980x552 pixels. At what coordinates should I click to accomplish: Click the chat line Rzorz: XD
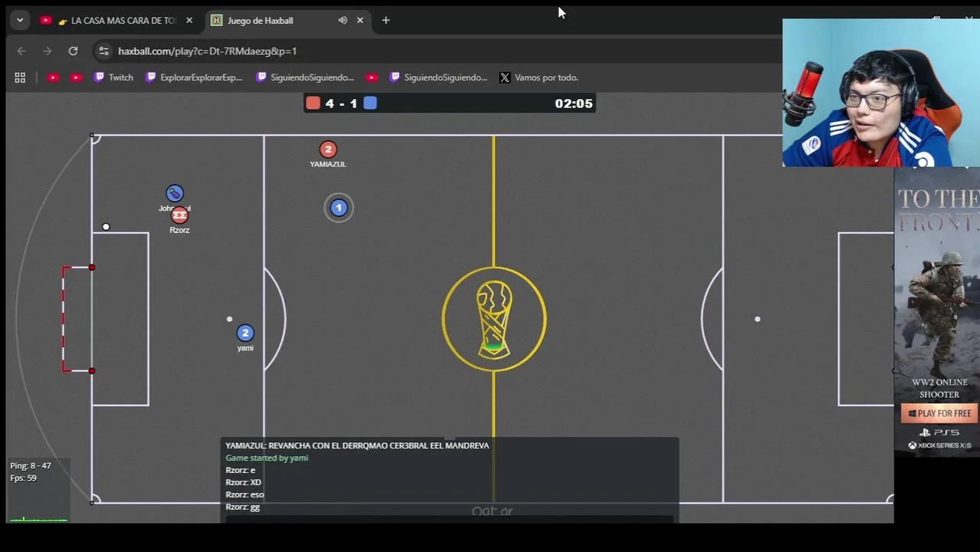pyautogui.click(x=243, y=482)
